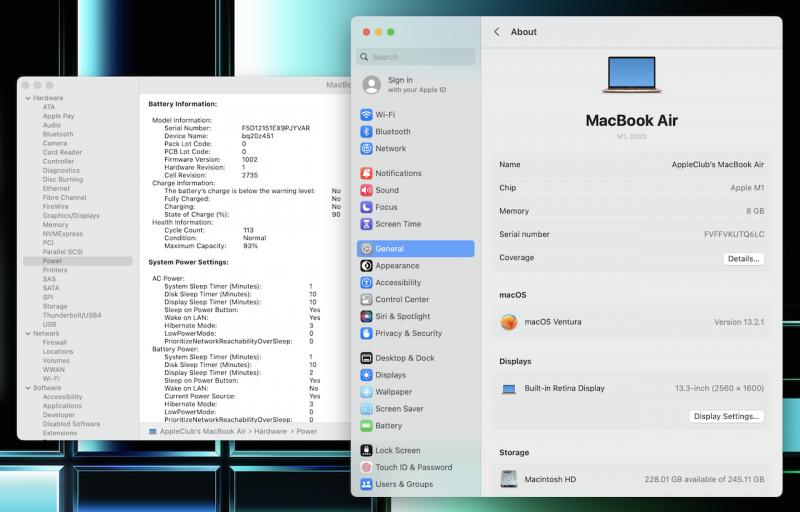Click the Maximum Capacity 93% value
The height and width of the screenshot is (512, 800).
pos(251,246)
